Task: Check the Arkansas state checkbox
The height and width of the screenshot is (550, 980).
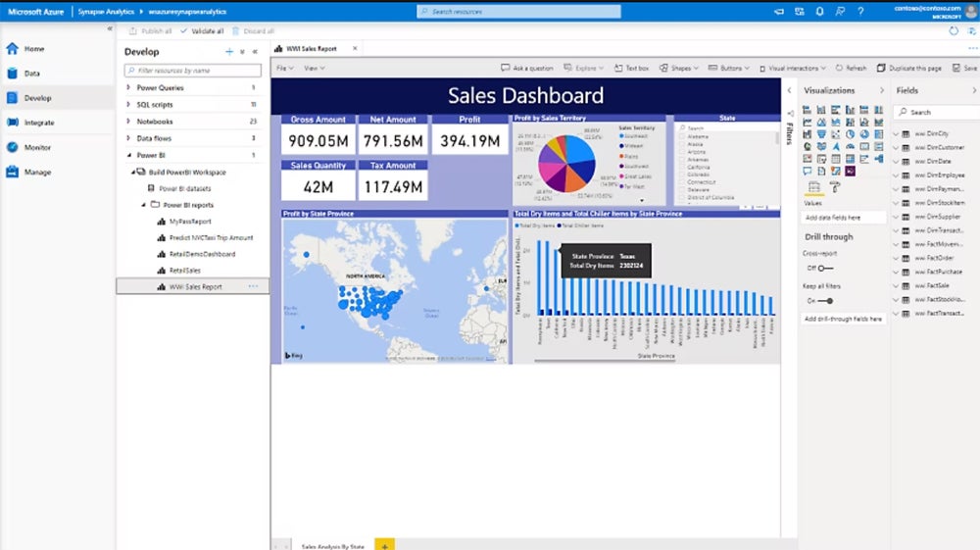Action: [x=682, y=160]
